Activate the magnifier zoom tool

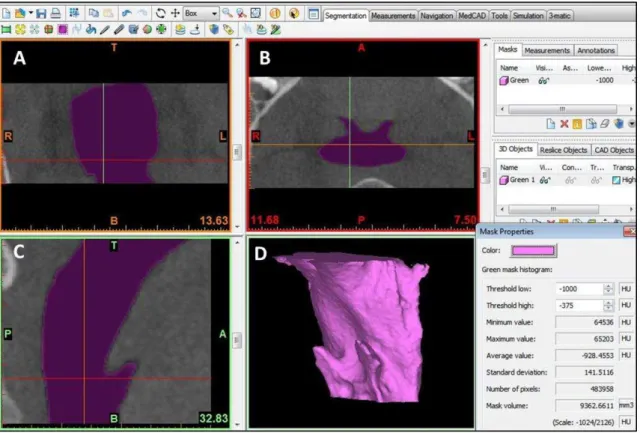(227, 13)
